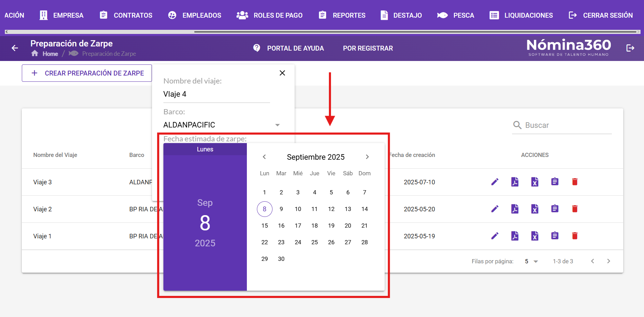This screenshot has width=644, height=317.
Task: Delete the Viaje 1 row
Action: [x=575, y=236]
